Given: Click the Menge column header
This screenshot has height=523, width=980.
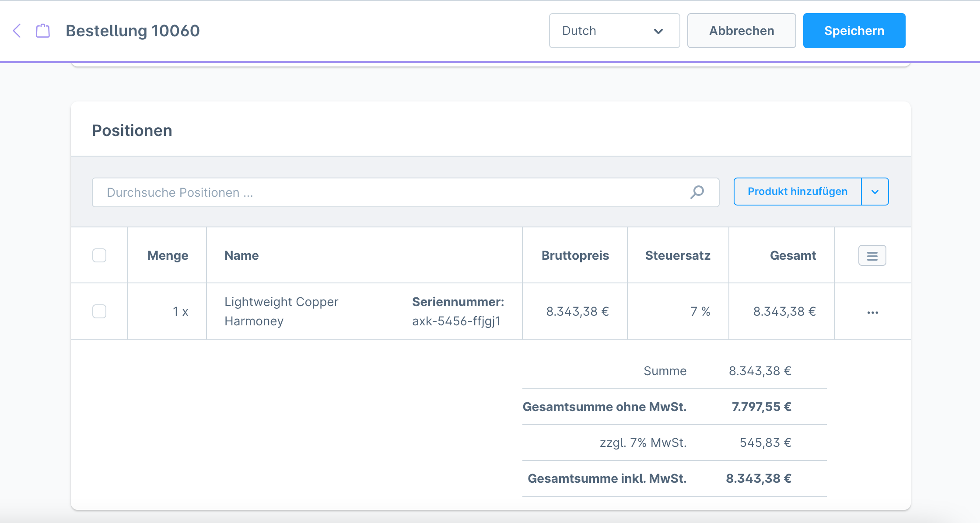Looking at the screenshot, I should (x=168, y=255).
